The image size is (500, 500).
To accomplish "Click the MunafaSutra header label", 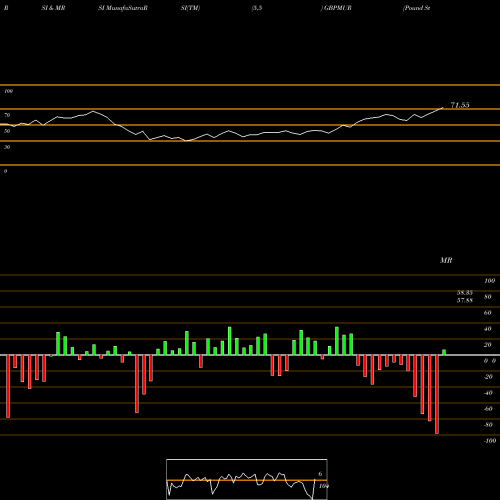I will click(x=123, y=8).
